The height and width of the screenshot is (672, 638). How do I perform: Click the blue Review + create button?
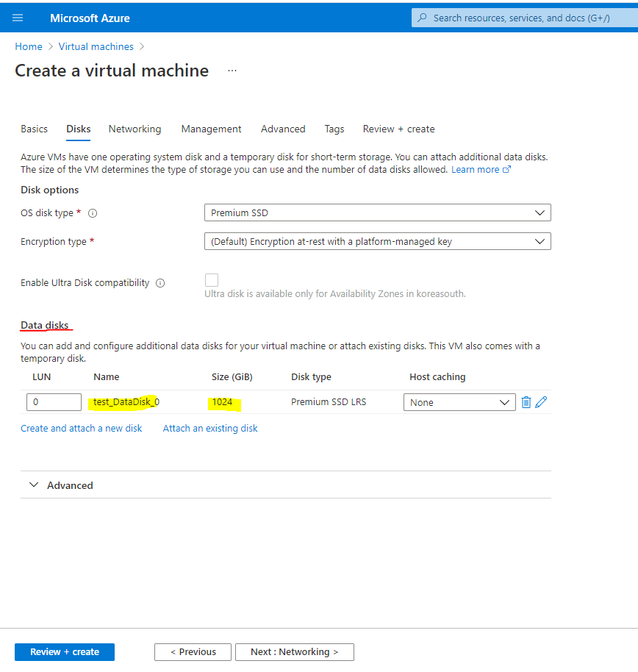point(65,652)
